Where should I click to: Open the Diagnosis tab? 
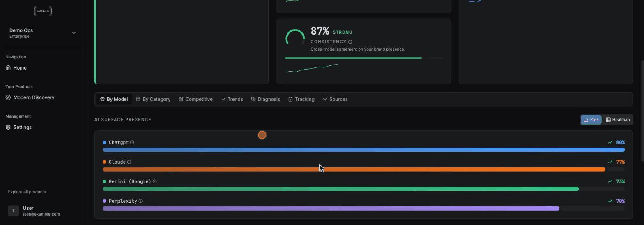click(265, 99)
